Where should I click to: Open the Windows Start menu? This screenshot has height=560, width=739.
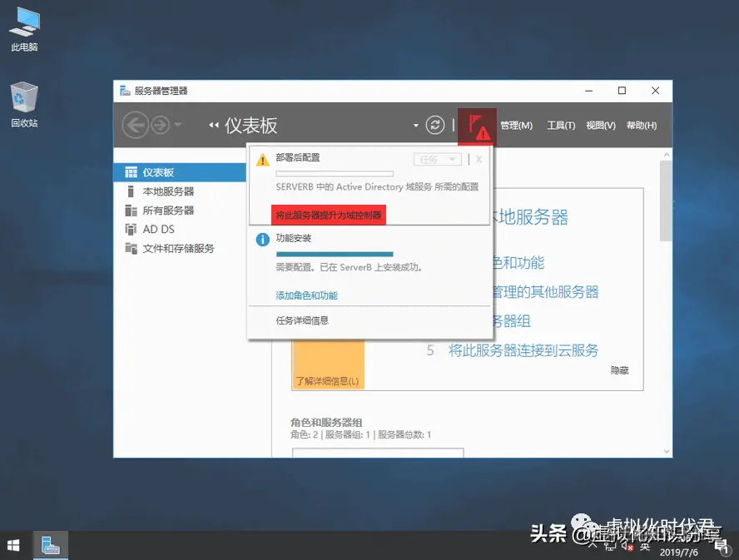tap(12, 545)
